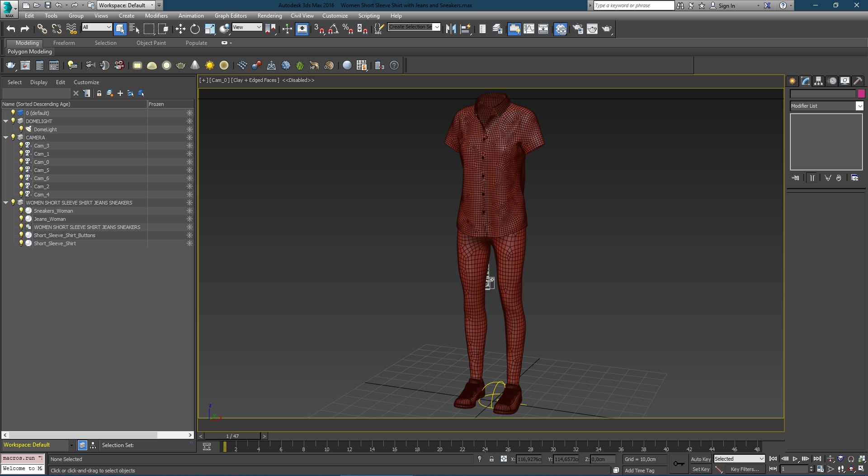This screenshot has height=476, width=868.
Task: Open the Rendered Frame Window
Action: click(x=592, y=29)
